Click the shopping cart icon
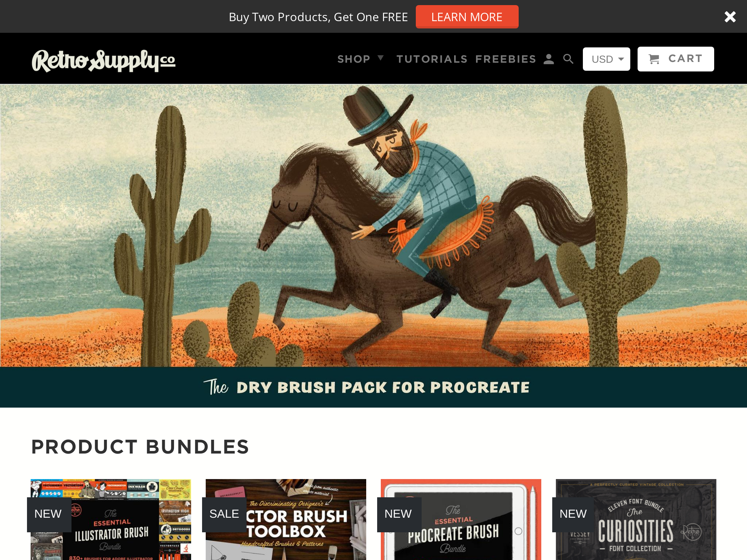The width and height of the screenshot is (747, 560). [654, 59]
